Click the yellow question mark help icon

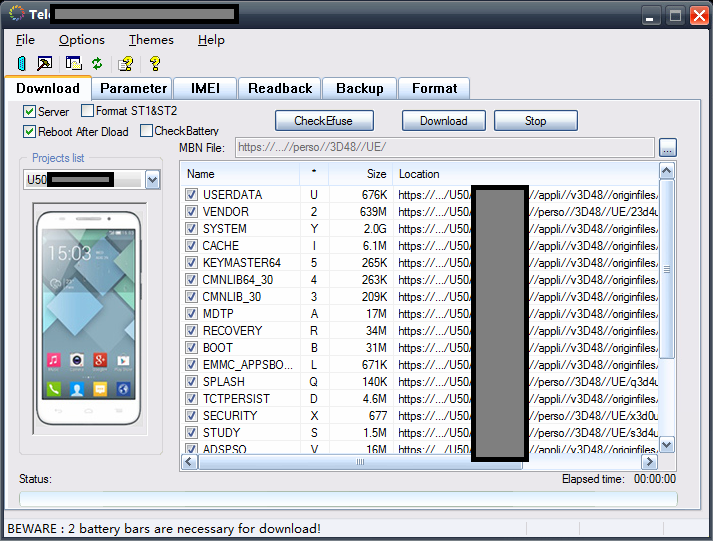(x=155, y=64)
